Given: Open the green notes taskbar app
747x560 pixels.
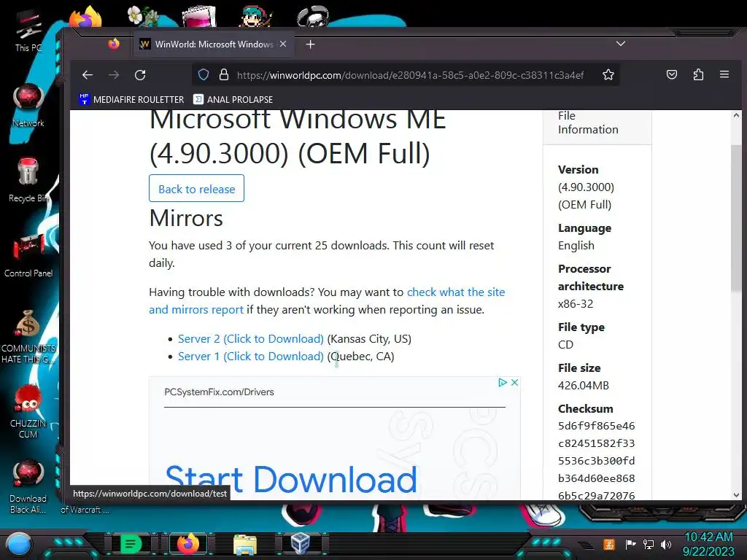Looking at the screenshot, I should (130, 544).
